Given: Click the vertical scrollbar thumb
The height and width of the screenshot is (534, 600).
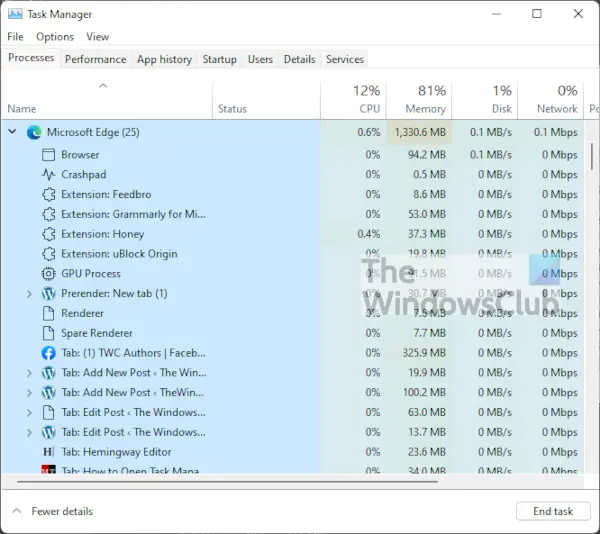Looking at the screenshot, I should 592,157.
